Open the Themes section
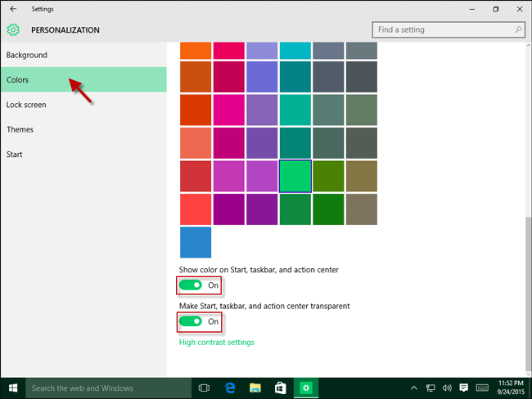 point(83,129)
